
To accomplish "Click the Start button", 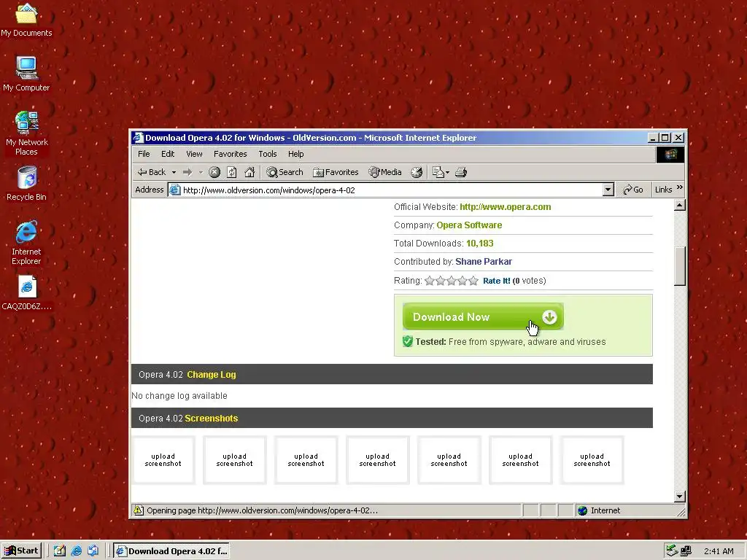I will (21, 551).
